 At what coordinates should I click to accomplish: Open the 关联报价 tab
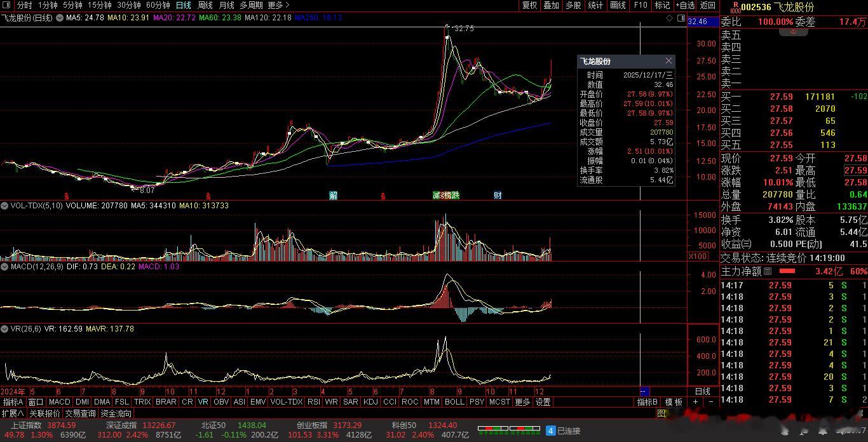pos(44,413)
